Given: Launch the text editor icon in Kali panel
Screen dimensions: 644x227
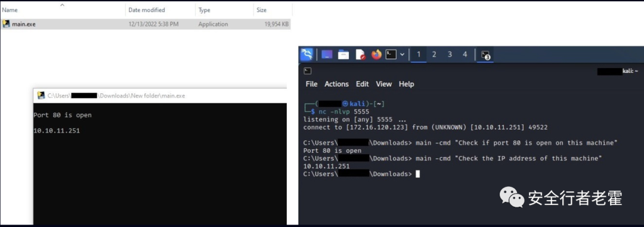Looking at the screenshot, I should pyautogui.click(x=360, y=54).
